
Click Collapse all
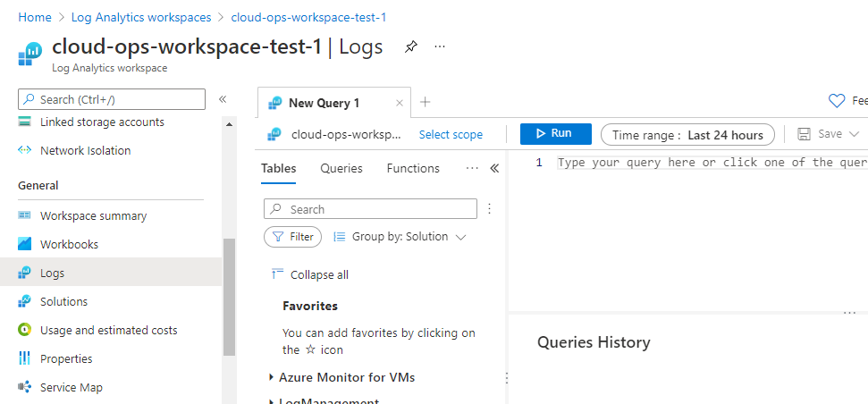[310, 274]
